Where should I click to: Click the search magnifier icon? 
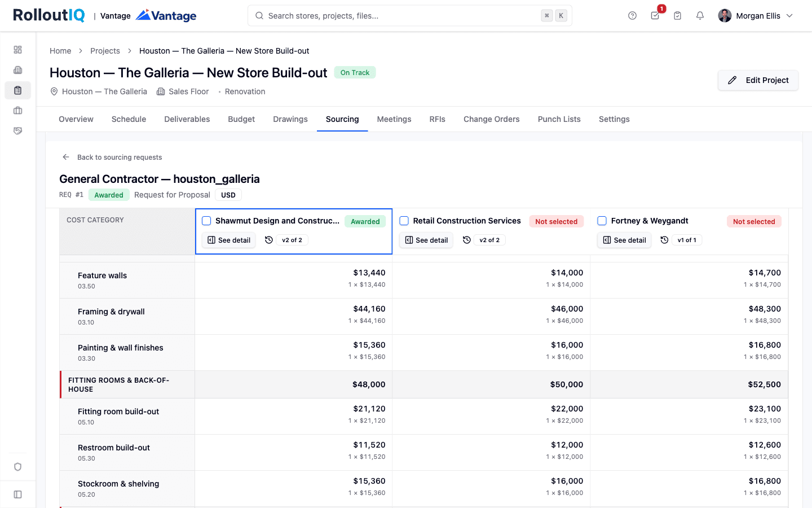259,16
